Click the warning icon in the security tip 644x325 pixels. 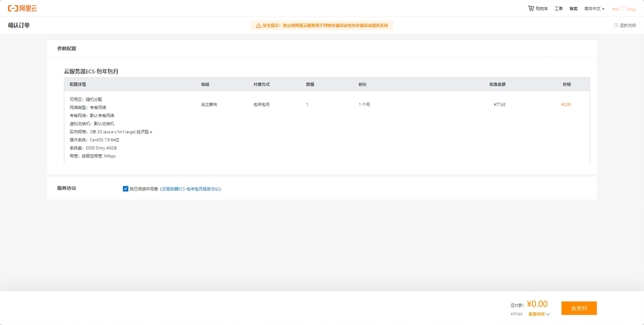[258, 25]
